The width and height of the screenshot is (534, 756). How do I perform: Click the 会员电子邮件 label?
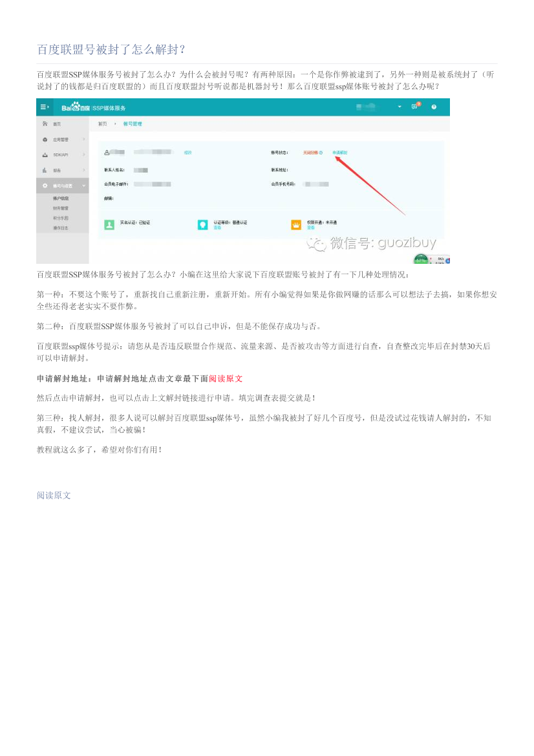point(116,184)
